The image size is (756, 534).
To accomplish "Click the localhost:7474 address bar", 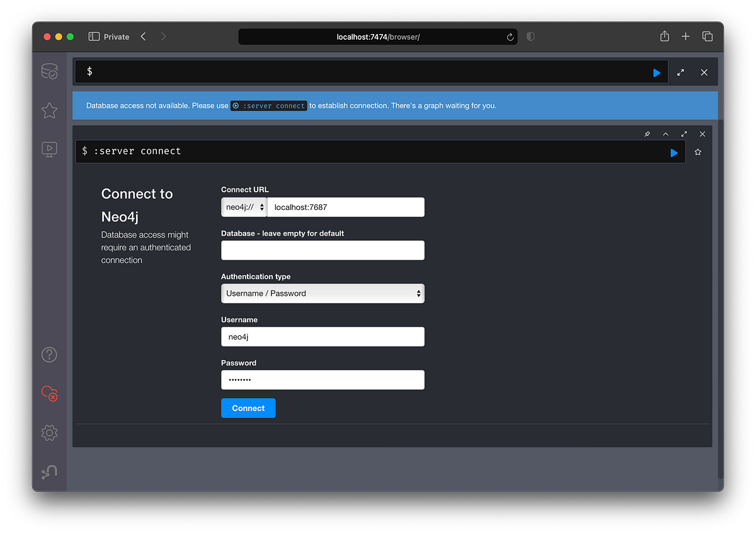I will point(378,37).
